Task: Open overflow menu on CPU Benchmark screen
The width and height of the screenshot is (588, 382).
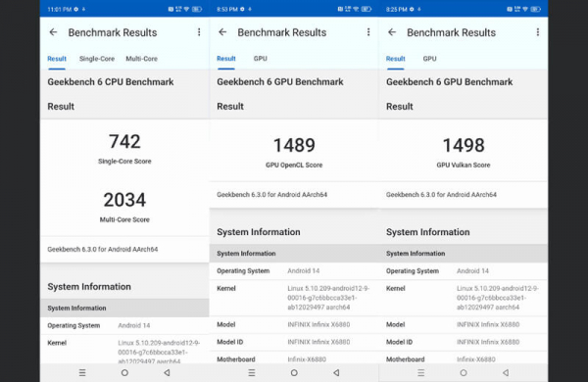Action: pyautogui.click(x=199, y=32)
